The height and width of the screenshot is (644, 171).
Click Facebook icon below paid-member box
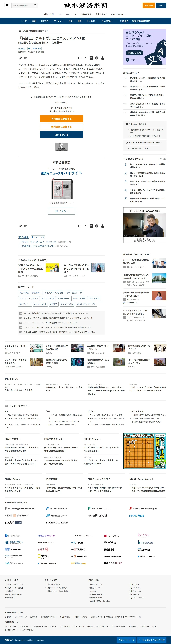(x=97, y=226)
